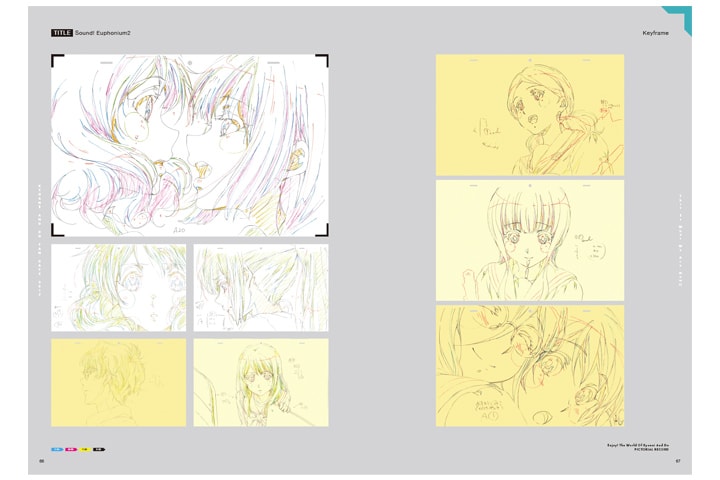
Task: Click the black TITLE label badge
Action: (x=61, y=33)
